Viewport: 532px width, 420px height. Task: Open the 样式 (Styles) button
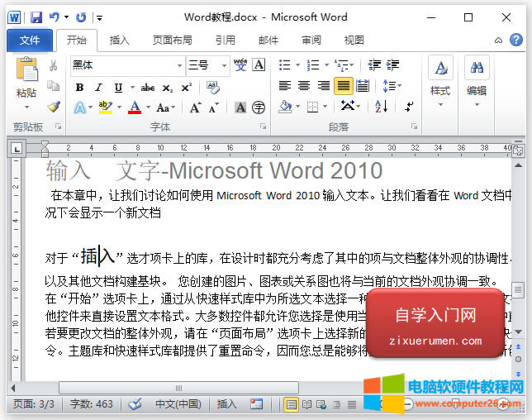click(x=440, y=82)
